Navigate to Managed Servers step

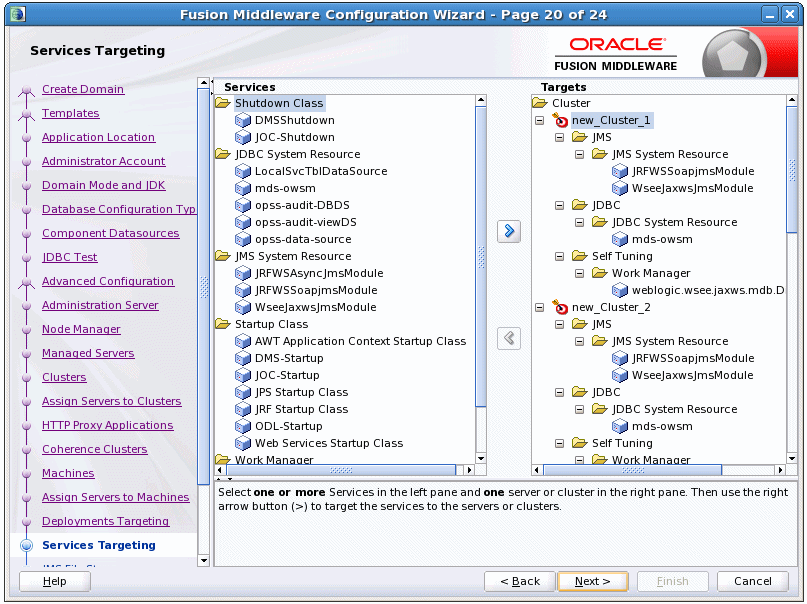[x=88, y=353]
